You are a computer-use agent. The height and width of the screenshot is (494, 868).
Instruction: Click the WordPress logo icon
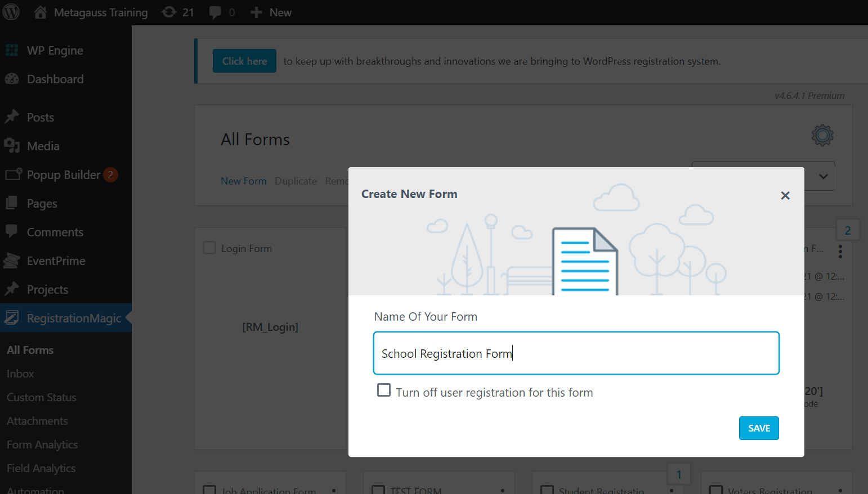(x=11, y=12)
